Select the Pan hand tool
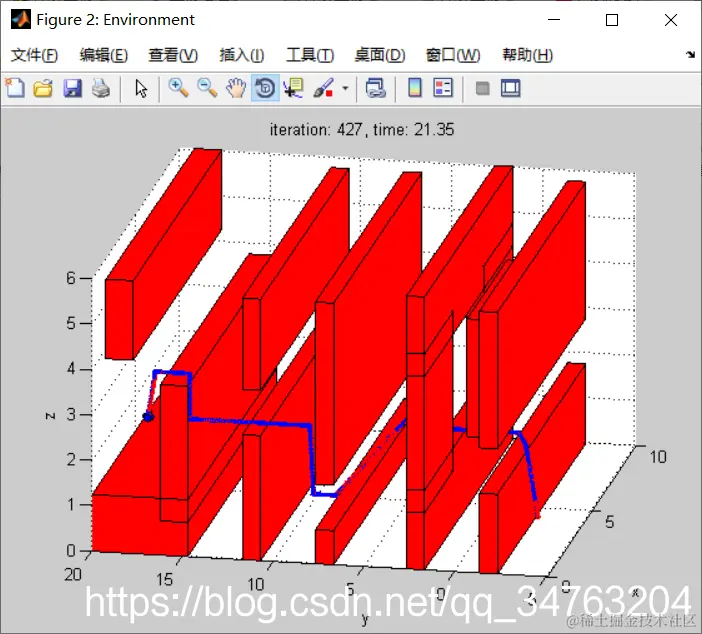Screen dimensions: 702x634 (236, 88)
